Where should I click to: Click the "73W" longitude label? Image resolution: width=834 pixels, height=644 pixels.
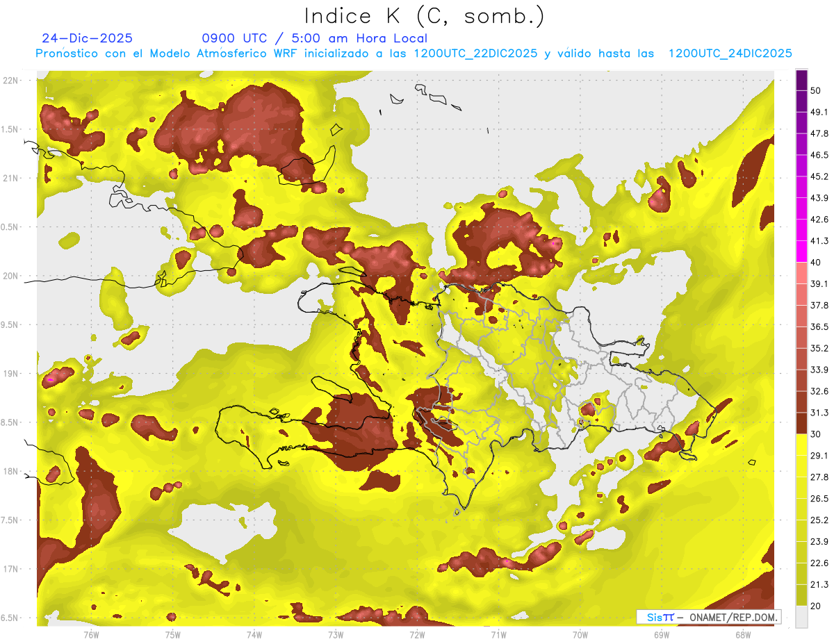pos(336,634)
